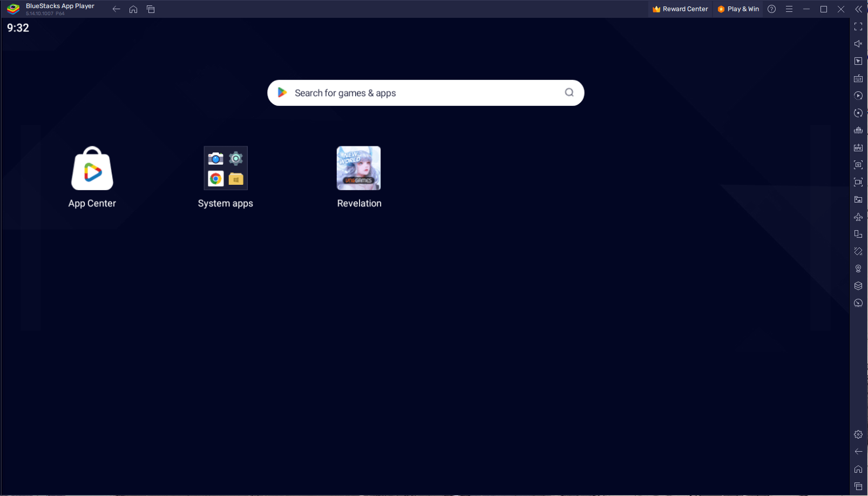868x496 pixels.
Task: Click the magnifier search icon
Action: pos(569,92)
